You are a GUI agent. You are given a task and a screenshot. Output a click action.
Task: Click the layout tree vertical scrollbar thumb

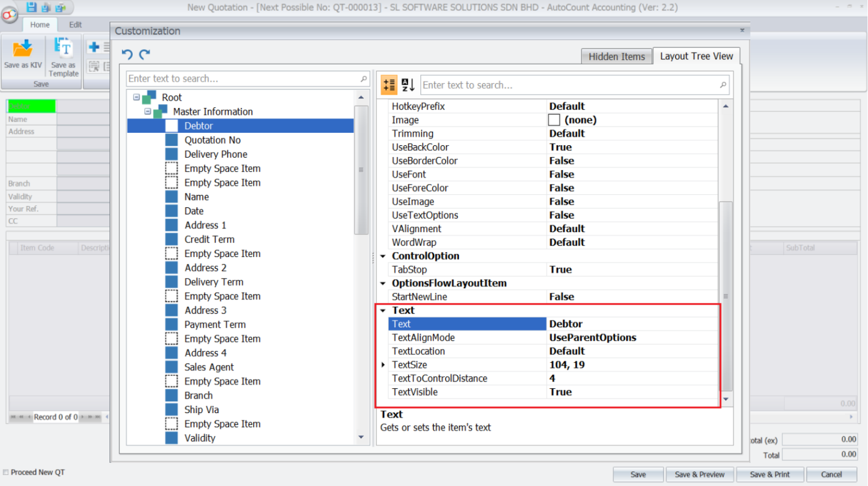[x=361, y=170]
